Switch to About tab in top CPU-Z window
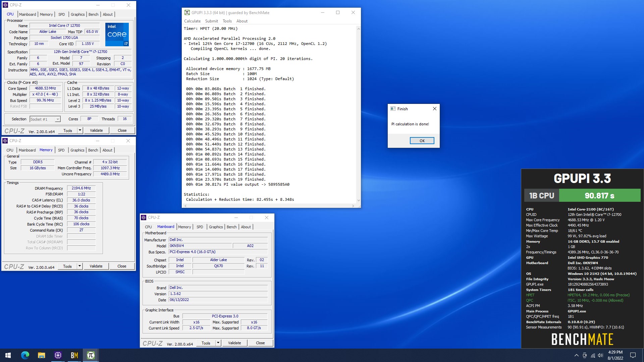 point(108,14)
